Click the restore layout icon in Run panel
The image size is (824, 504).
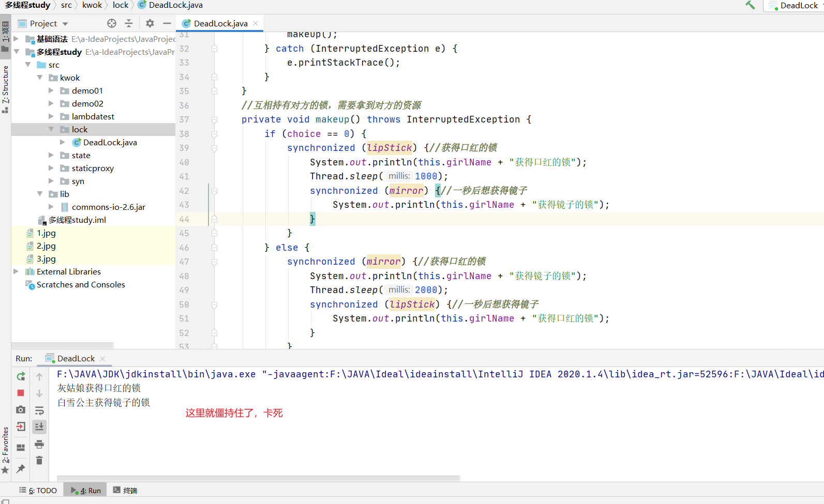[x=21, y=447]
